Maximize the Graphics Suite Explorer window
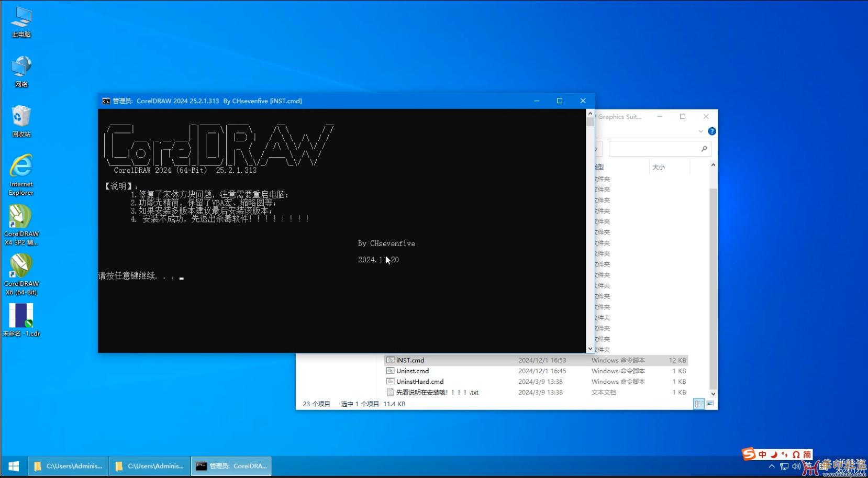Viewport: 868px width, 478px height. (x=683, y=117)
